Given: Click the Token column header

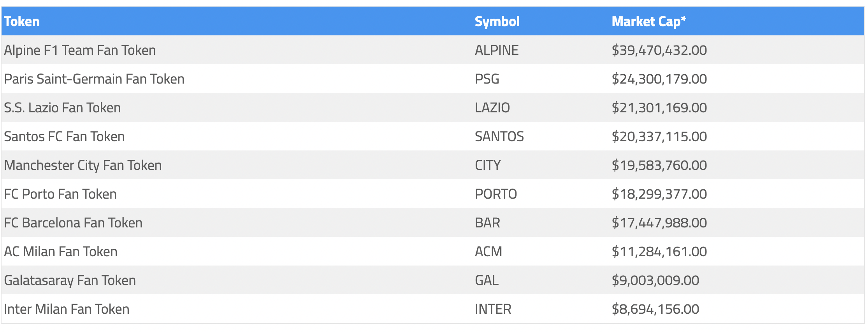Looking at the screenshot, I should (x=22, y=21).
